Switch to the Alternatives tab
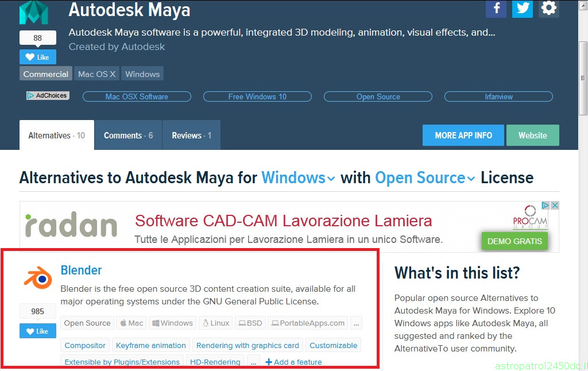Image resolution: width=588 pixels, height=371 pixels. click(57, 135)
